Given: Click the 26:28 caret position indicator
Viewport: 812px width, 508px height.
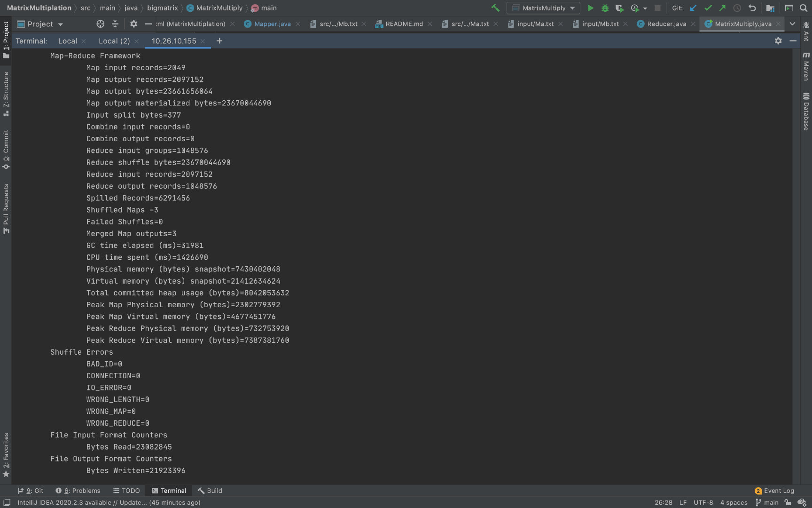Looking at the screenshot, I should (x=663, y=502).
